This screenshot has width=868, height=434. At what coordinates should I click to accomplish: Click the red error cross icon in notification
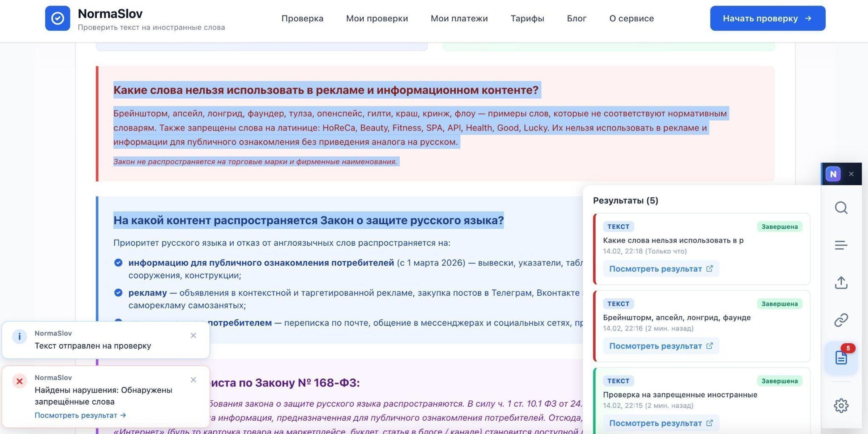(x=20, y=381)
